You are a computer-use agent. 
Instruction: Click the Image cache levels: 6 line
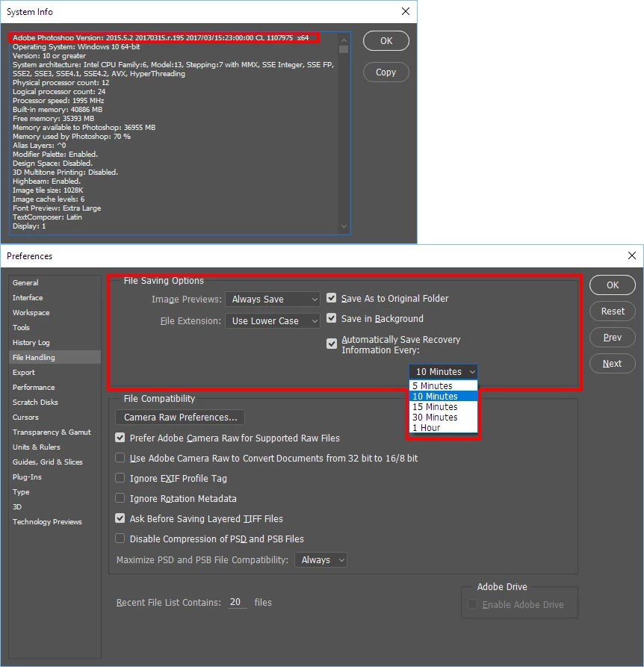(x=49, y=199)
